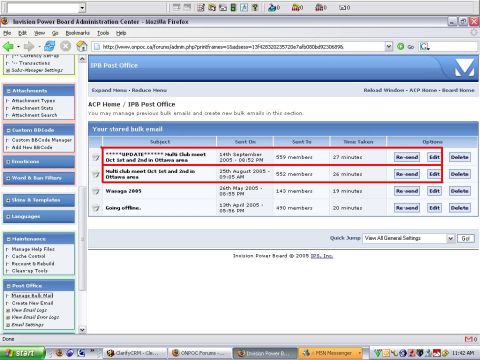Reload the page with the Reload icon

point(50,46)
